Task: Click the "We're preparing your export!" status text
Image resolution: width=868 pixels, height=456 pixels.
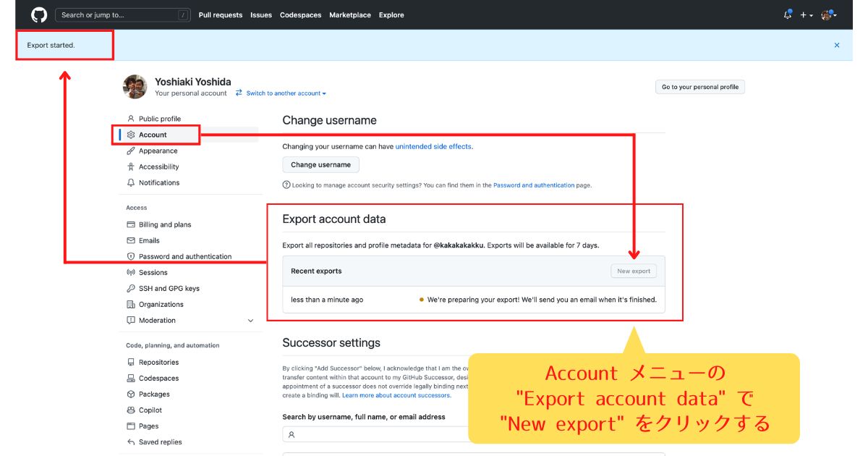Action: [542, 300]
